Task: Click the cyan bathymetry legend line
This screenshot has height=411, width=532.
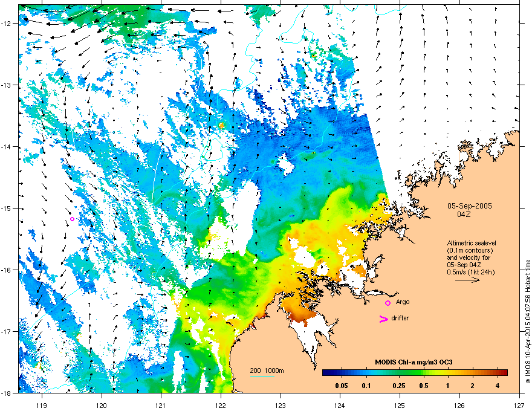Action: (x=262, y=377)
